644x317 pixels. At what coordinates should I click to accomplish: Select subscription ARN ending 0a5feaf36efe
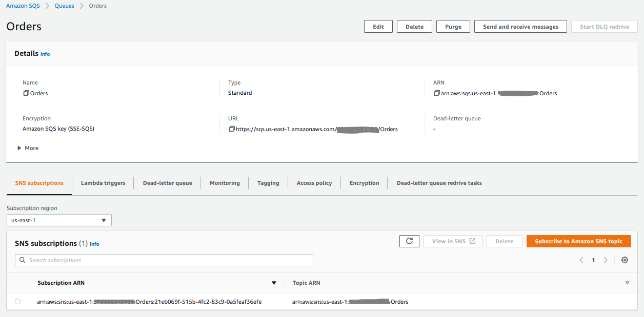[149, 302]
